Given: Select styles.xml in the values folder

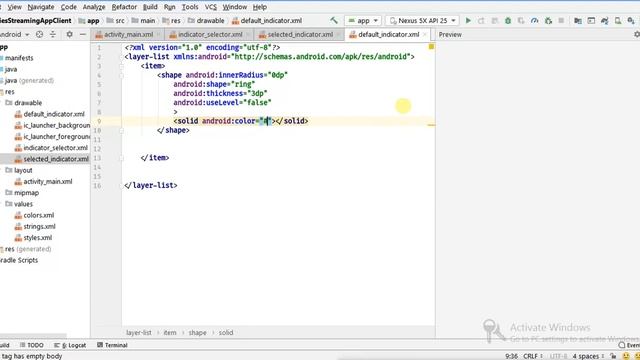Looking at the screenshot, I should click(x=33, y=238).
